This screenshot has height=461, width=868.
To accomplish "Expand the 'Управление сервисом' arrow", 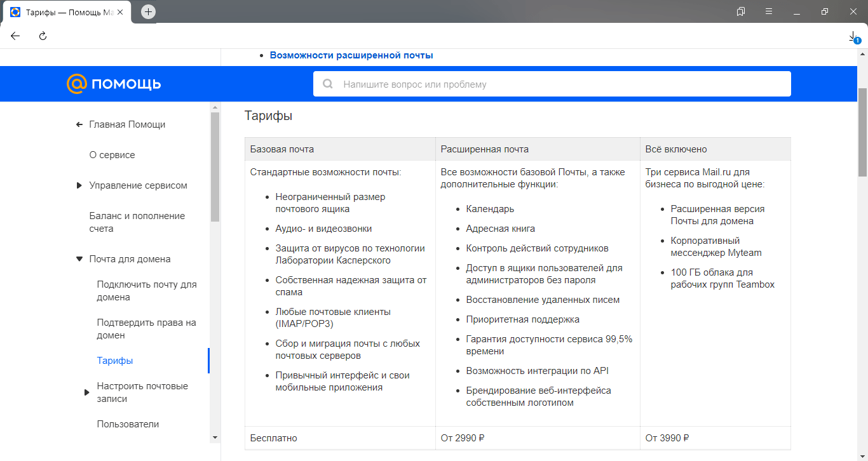I will point(79,185).
